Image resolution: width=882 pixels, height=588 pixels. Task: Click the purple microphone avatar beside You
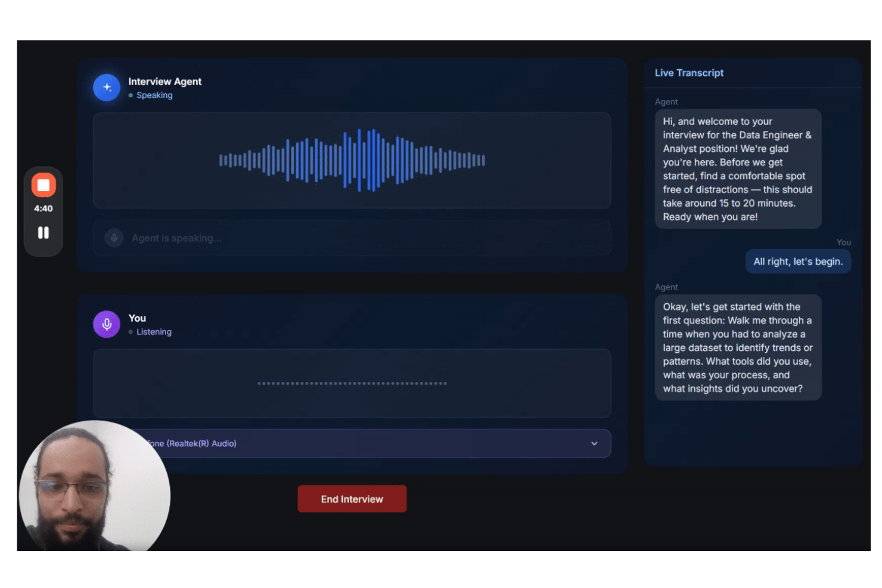point(107,324)
